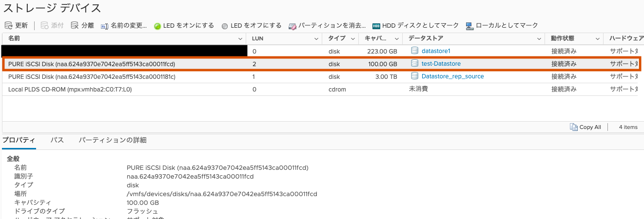Mark as HDD disk icon
This screenshot has height=219, width=644.
(376, 26)
